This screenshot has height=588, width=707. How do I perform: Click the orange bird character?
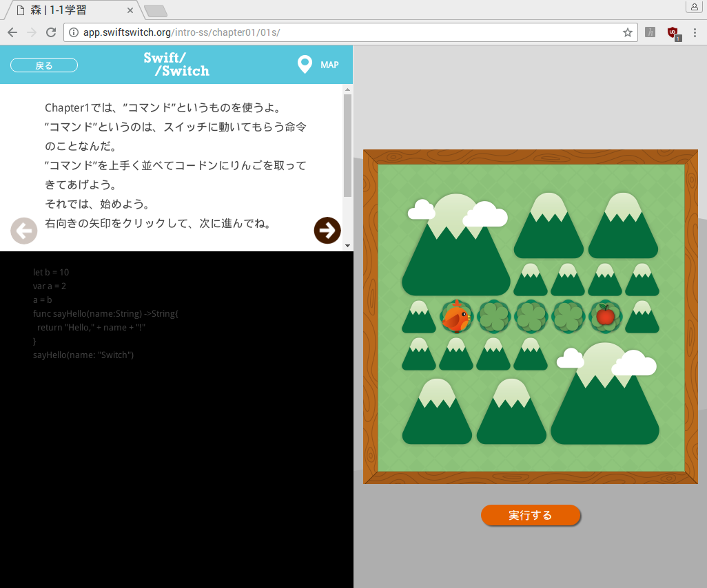click(x=456, y=317)
